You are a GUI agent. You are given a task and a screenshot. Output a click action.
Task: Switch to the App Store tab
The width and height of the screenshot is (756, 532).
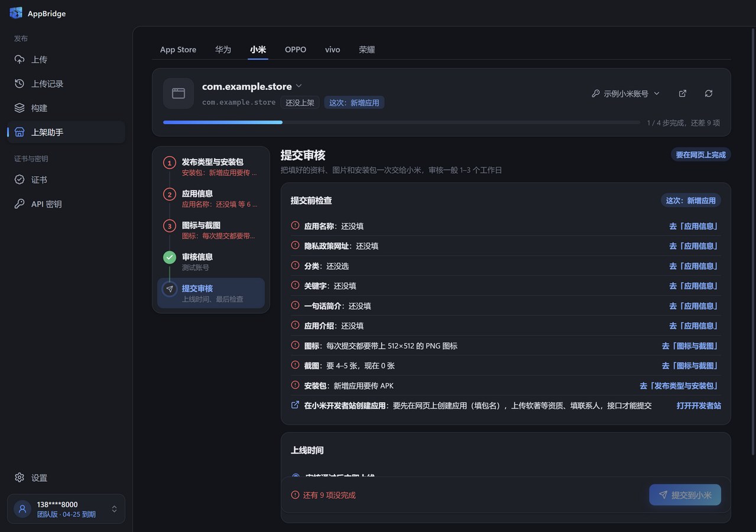click(178, 50)
